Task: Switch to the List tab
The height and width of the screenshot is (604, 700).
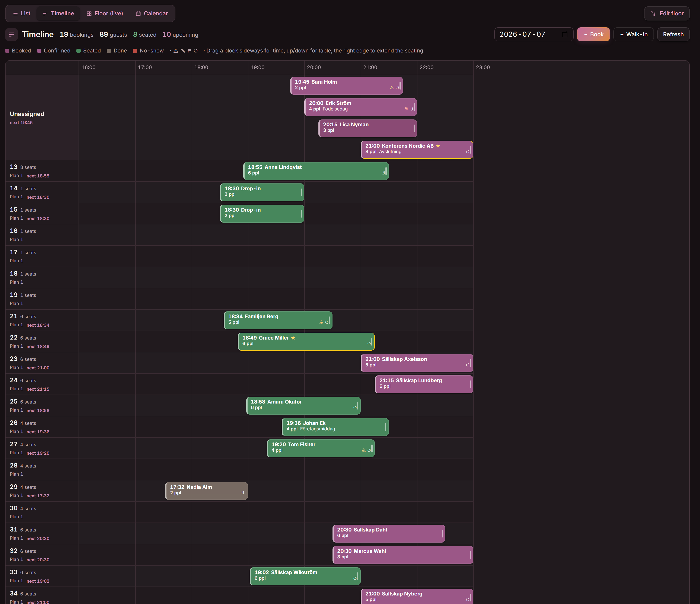Action: (21, 13)
